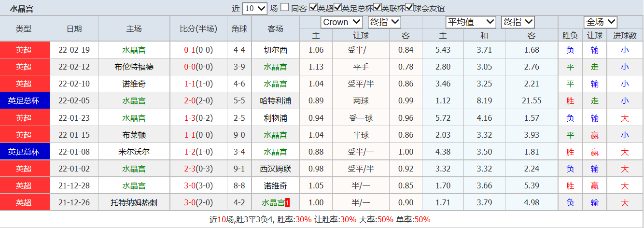
Task: Uncheck the 球会友谊 checkbox
Action: click(x=409, y=8)
